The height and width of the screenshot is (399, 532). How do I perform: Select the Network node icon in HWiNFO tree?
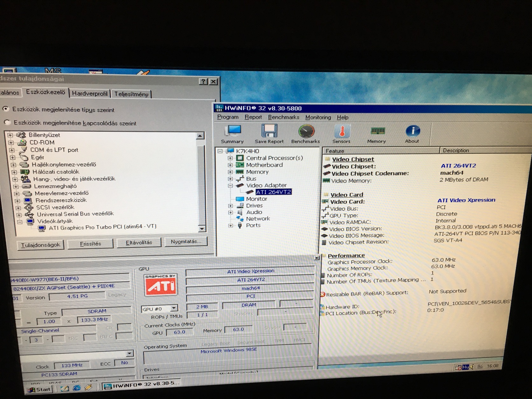coord(240,219)
